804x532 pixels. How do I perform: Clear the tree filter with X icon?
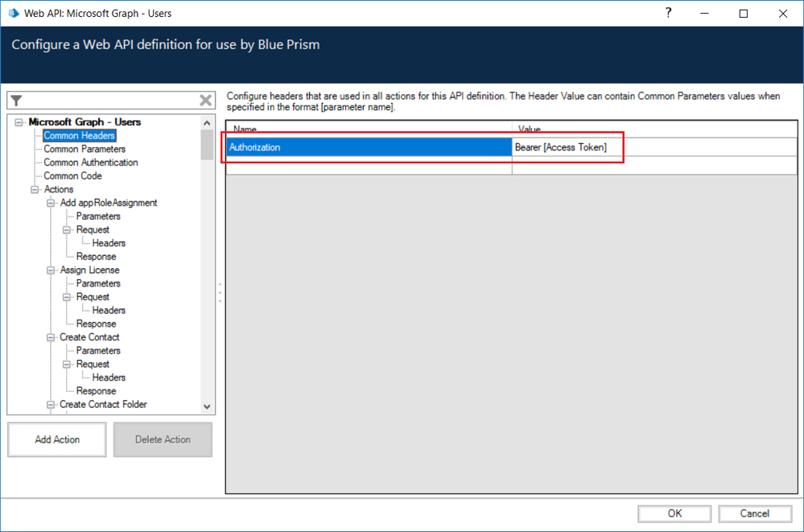(205, 100)
